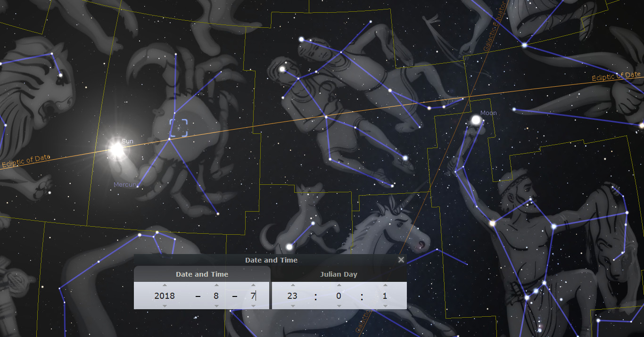This screenshot has width=644, height=337.
Task: Click the Mercury label
Action: (126, 184)
